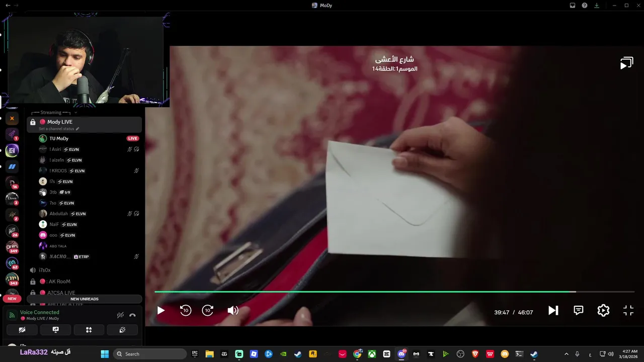The image size is (644, 362).
Task: Open the voice activities button
Action: (x=89, y=330)
